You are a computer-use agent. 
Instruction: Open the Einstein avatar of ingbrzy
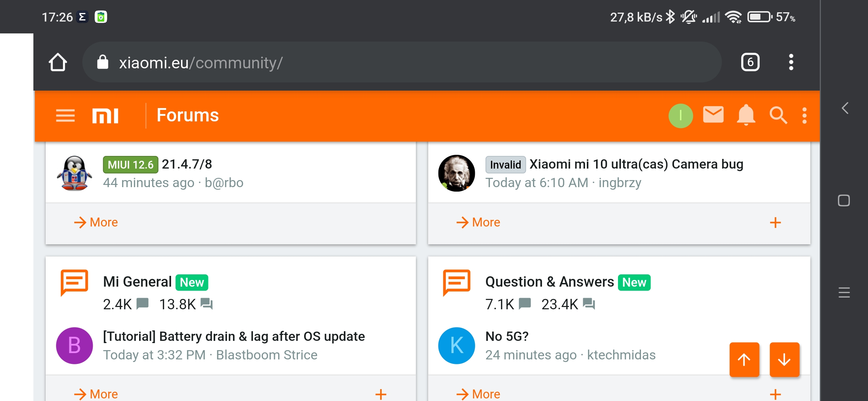point(457,173)
